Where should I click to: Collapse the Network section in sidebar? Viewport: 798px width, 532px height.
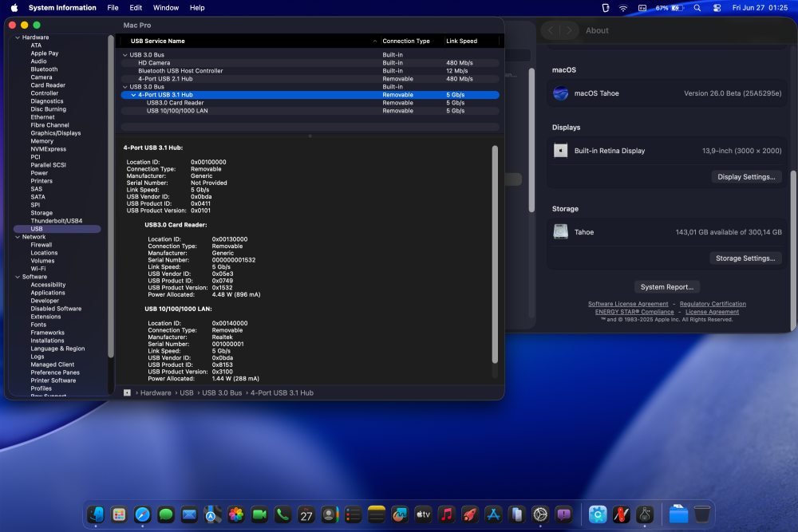pyautogui.click(x=18, y=237)
